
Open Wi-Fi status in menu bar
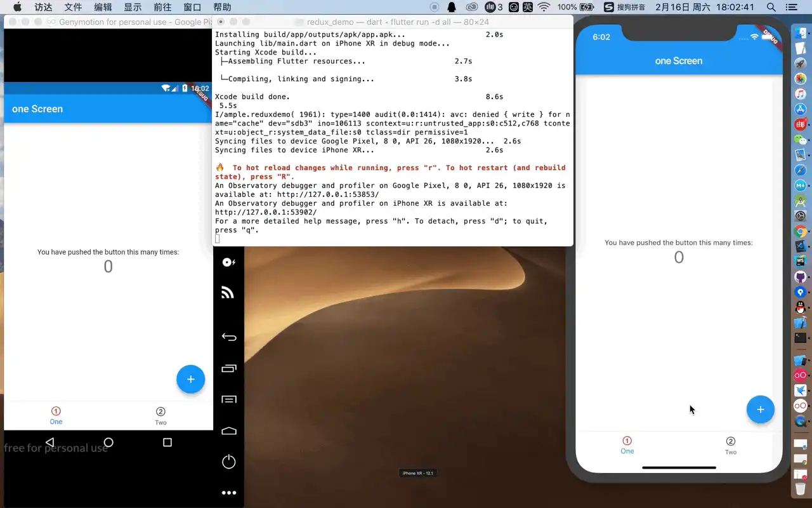[544, 7]
